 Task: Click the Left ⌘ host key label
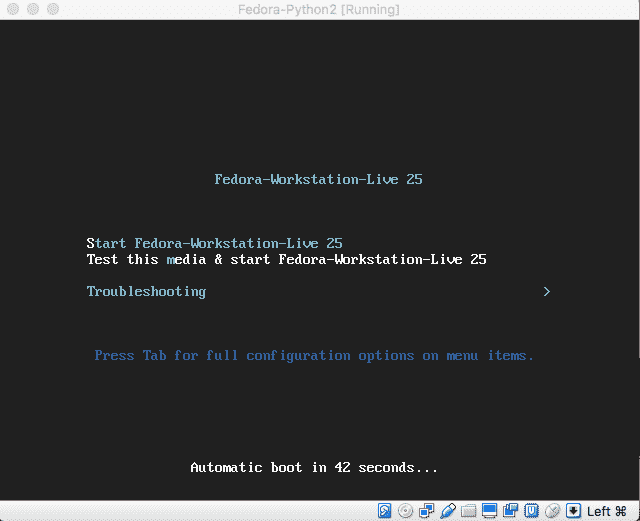607,511
